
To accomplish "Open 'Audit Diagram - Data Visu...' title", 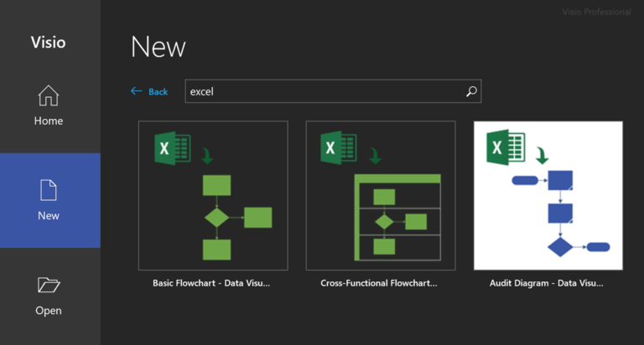I will (x=547, y=283).
